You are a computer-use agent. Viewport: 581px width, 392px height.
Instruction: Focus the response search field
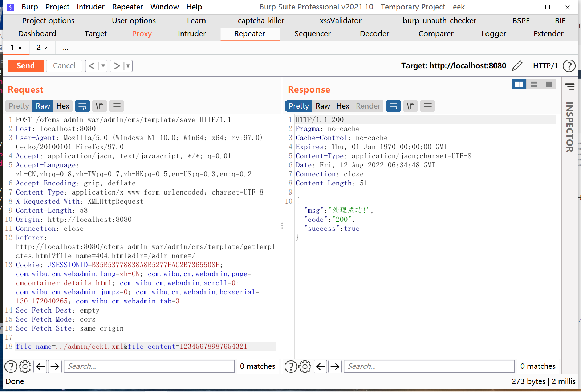[x=429, y=367]
